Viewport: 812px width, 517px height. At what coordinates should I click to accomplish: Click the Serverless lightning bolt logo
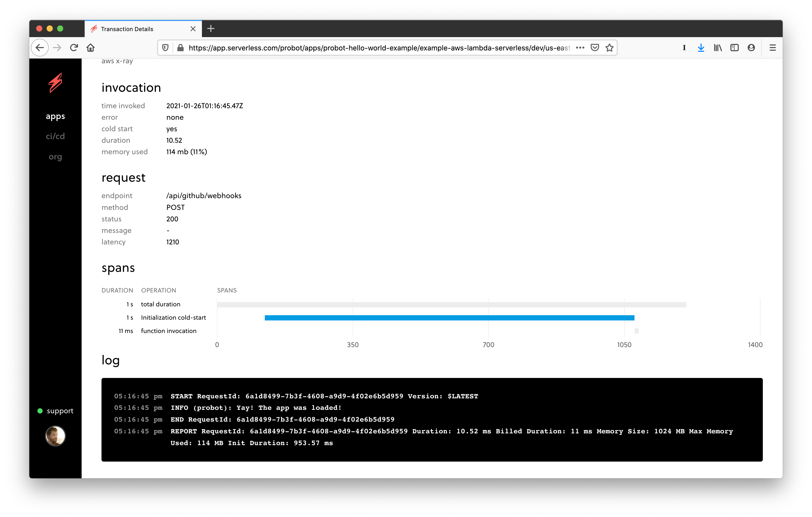point(55,83)
